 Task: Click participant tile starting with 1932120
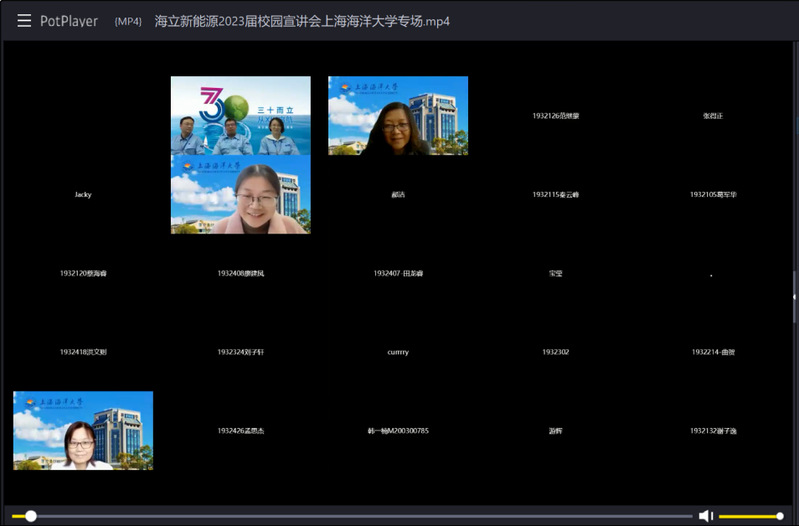83,273
